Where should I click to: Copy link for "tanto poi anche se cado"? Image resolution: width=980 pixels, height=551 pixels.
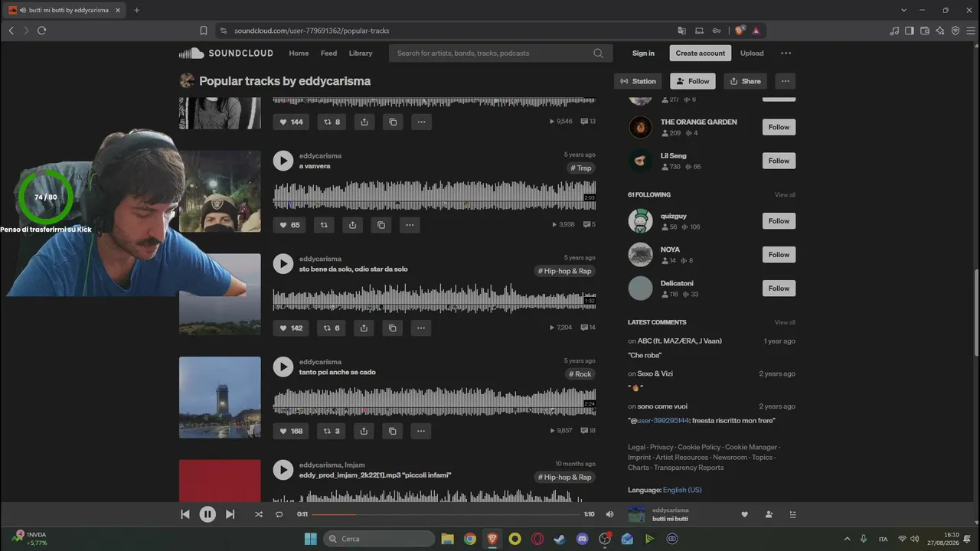[393, 431]
